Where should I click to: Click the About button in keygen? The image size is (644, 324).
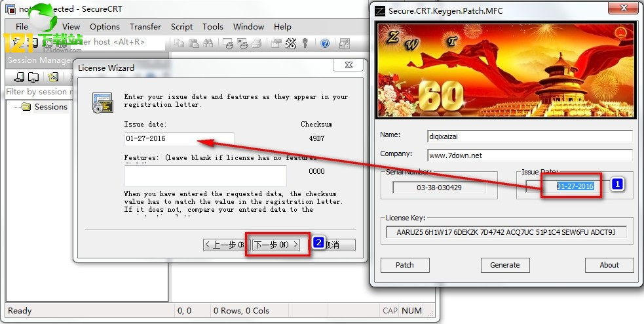pos(609,265)
